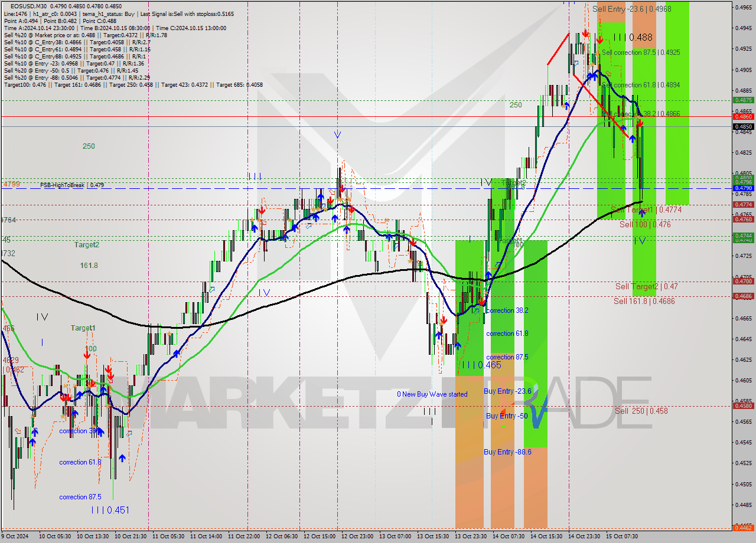This screenshot has height=543, width=756.
Task: Click the '10 Oct 13:30' time label
Action: [93, 537]
